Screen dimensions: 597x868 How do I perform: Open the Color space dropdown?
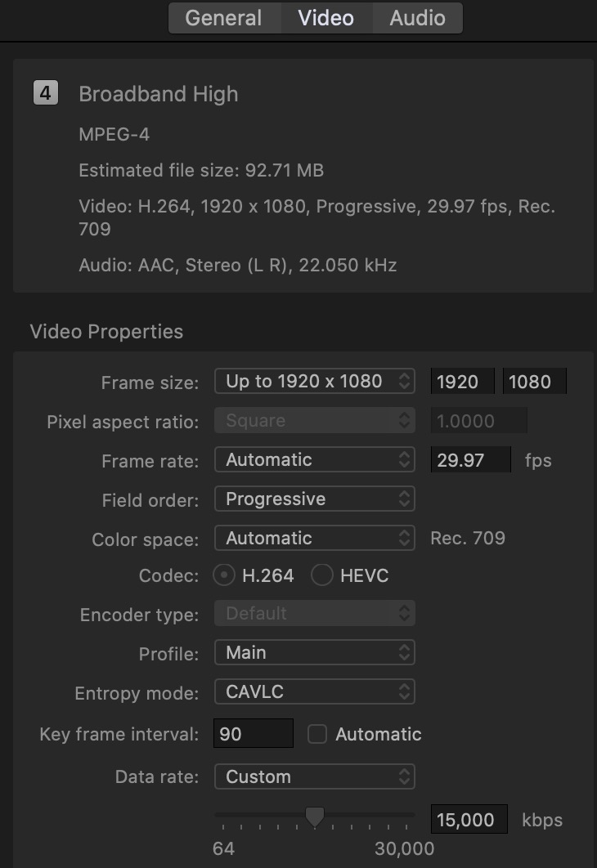314,538
